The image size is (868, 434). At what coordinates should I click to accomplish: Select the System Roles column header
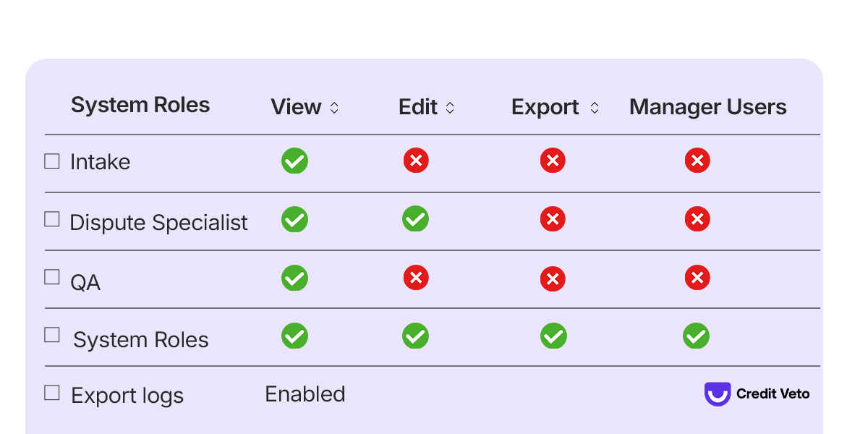click(140, 106)
